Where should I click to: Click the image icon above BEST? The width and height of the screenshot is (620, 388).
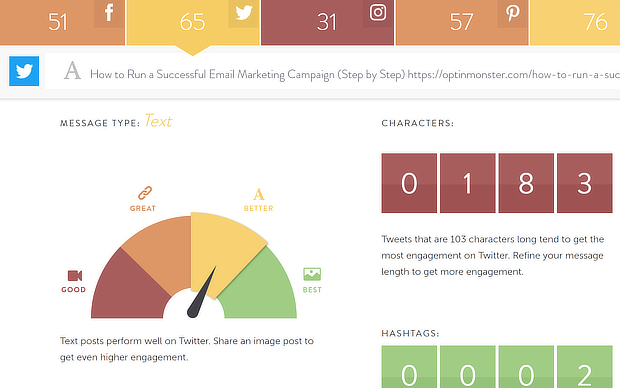(312, 274)
